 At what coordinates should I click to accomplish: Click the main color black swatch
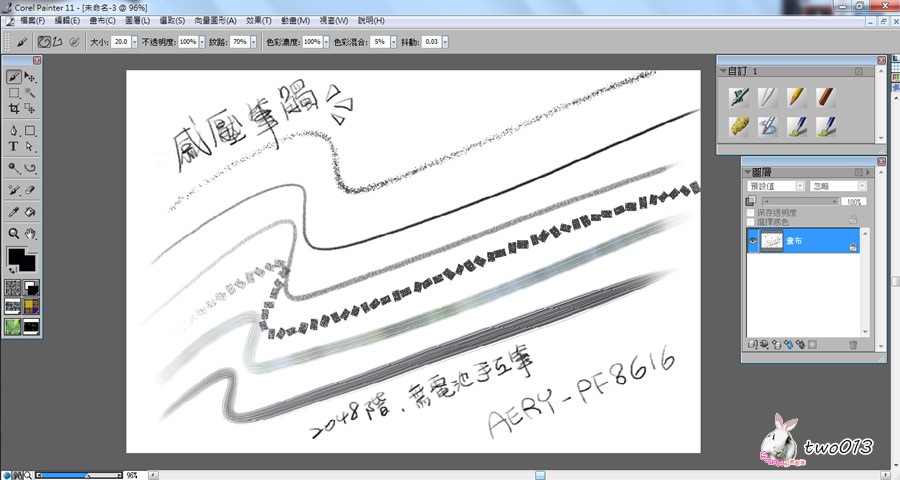coord(15,256)
